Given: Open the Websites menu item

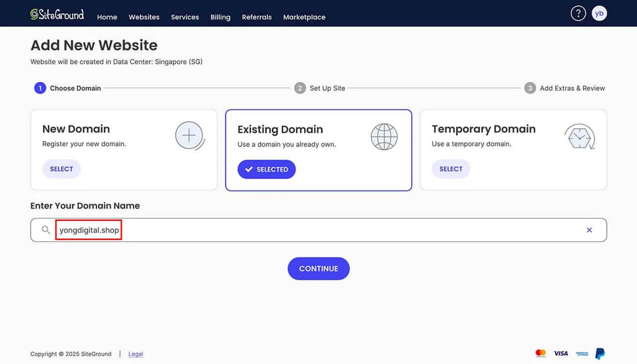Looking at the screenshot, I should 144,17.
